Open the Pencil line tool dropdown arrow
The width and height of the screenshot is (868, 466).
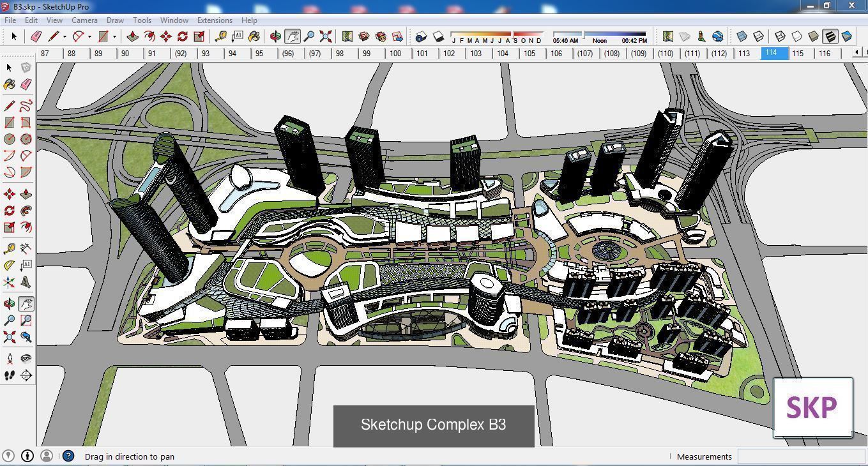point(65,36)
